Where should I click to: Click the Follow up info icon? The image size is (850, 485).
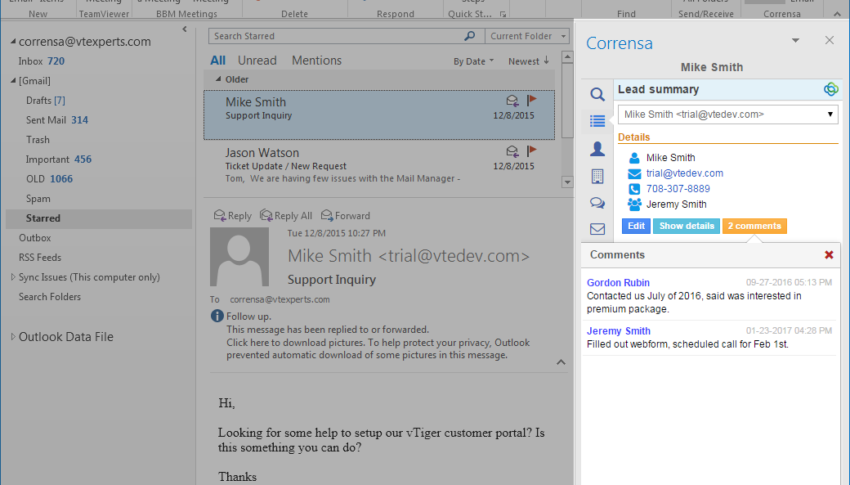point(217,316)
